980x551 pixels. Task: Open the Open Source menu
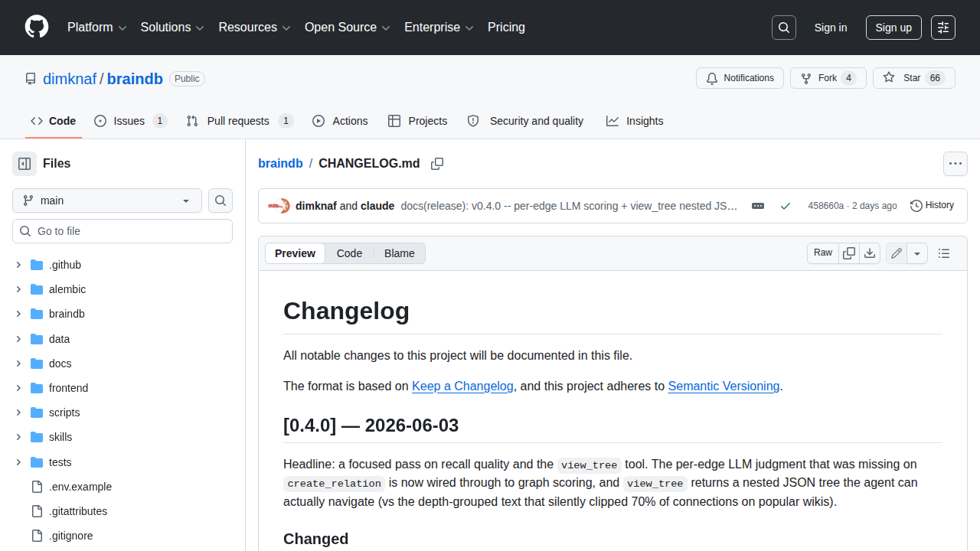point(348,28)
